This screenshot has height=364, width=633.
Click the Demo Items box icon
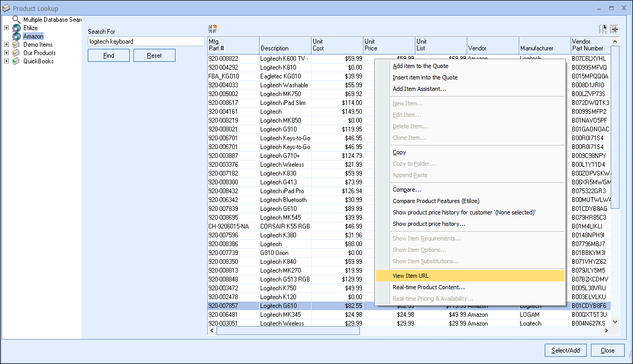[17, 45]
